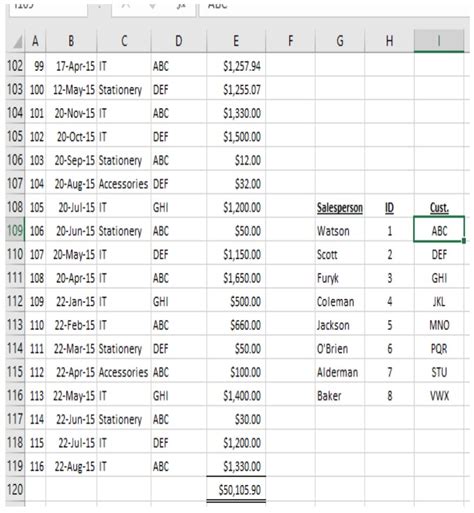Image resolution: width=474 pixels, height=513 pixels.
Task: Select cell with O'Brien
Action: (340, 349)
